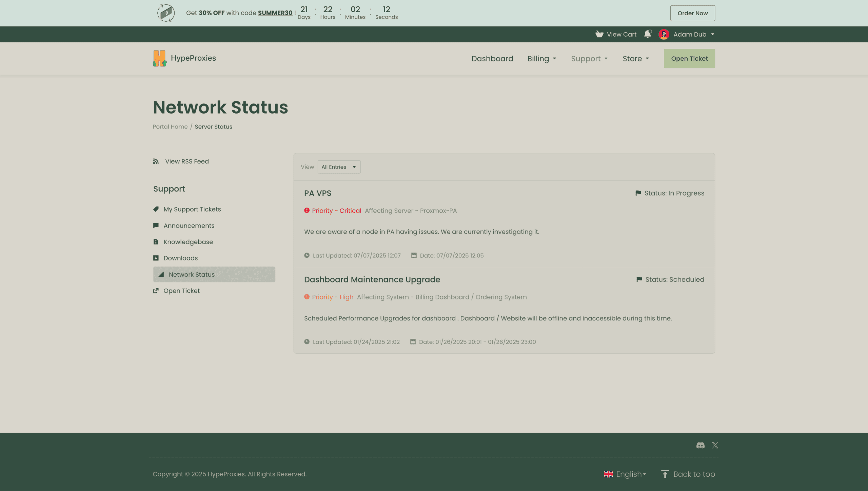Click the Back to top arrow icon
The image size is (868, 491).
tap(665, 474)
